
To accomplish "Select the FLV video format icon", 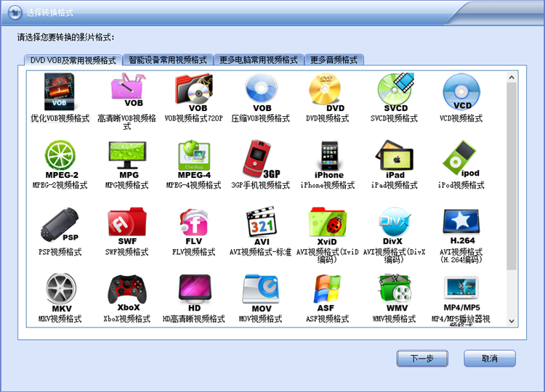I will 193,226.
